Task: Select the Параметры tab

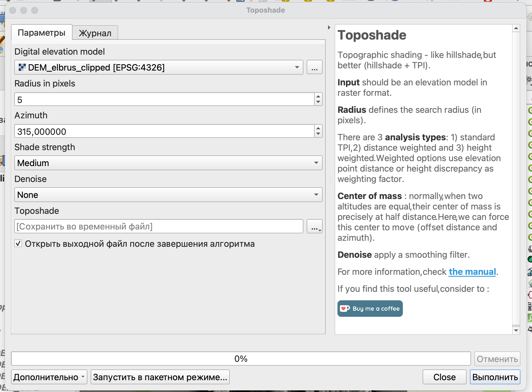Action: point(41,33)
